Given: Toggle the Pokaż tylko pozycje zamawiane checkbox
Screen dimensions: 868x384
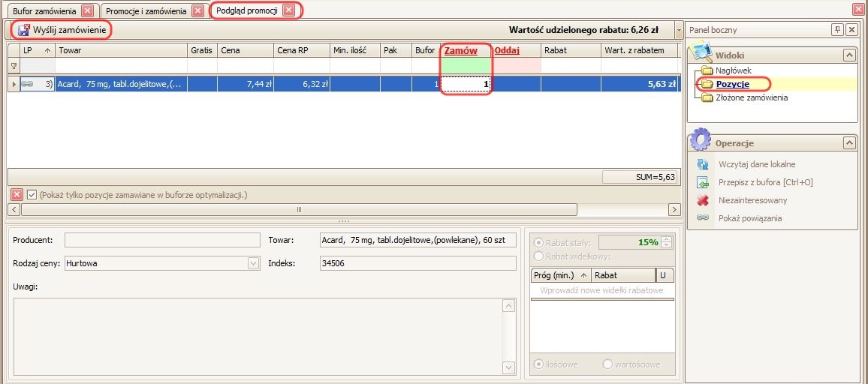Looking at the screenshot, I should pos(32,195).
